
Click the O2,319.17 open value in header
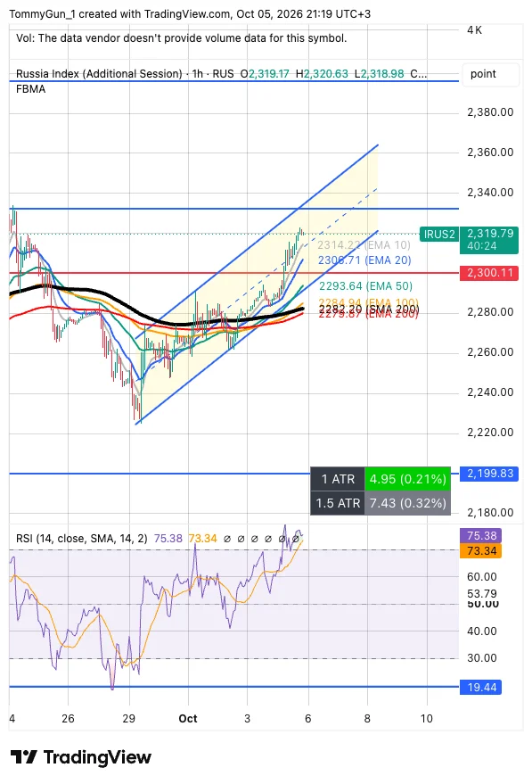tap(265, 74)
